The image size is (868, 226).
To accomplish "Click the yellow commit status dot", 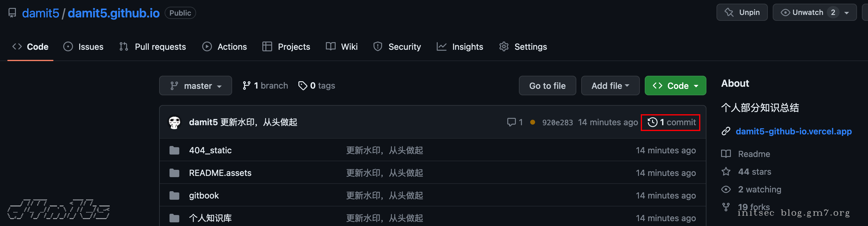I will click(x=533, y=122).
